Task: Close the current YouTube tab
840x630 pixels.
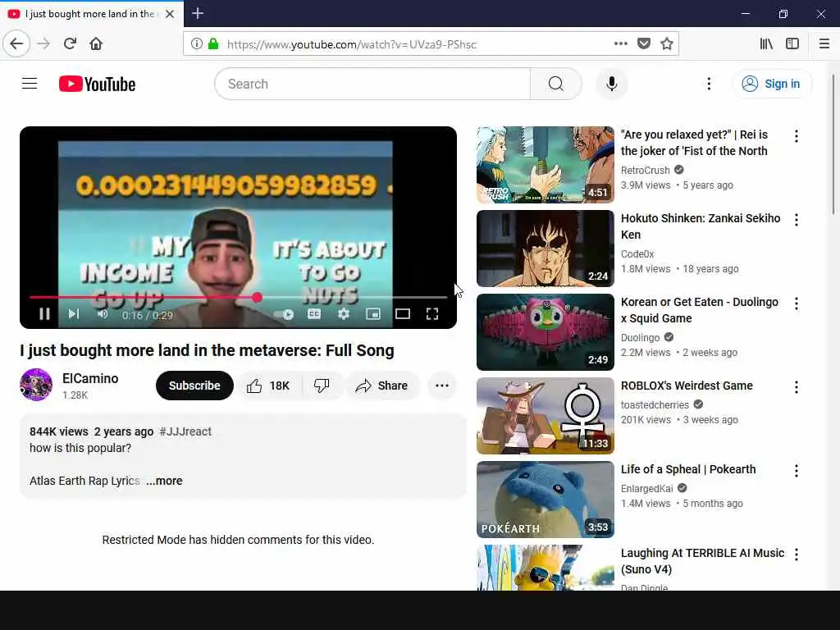Action: 170,14
